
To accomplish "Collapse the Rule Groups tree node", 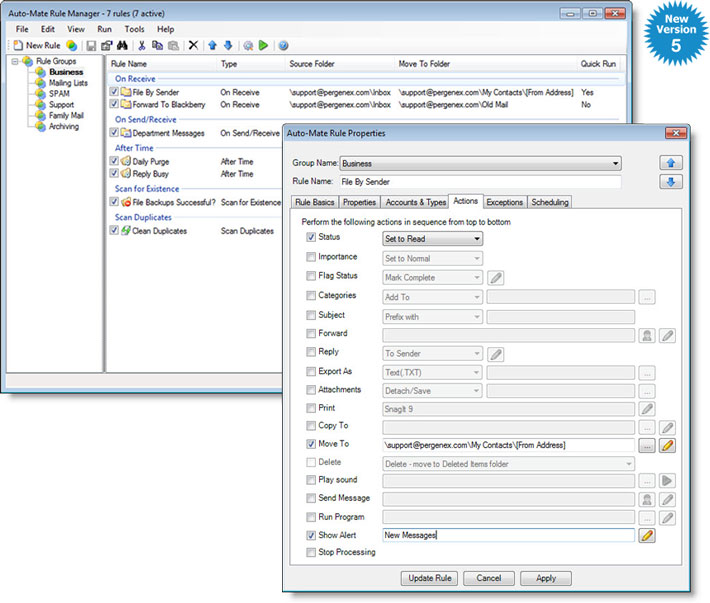I will coord(14,62).
